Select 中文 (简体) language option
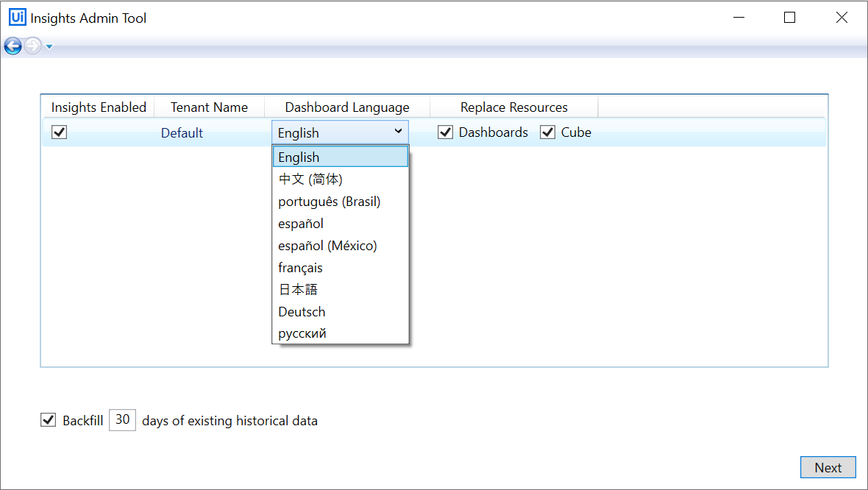868x490 pixels. tap(341, 179)
